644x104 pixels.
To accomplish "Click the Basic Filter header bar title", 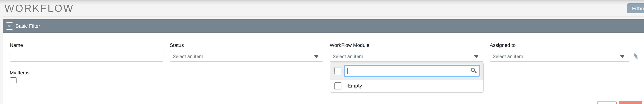I will point(28,26).
